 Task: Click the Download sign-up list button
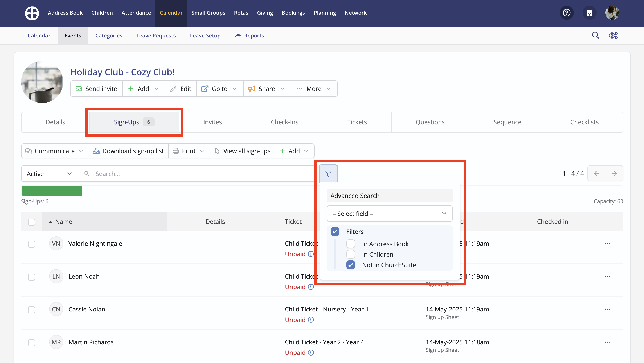(128, 151)
